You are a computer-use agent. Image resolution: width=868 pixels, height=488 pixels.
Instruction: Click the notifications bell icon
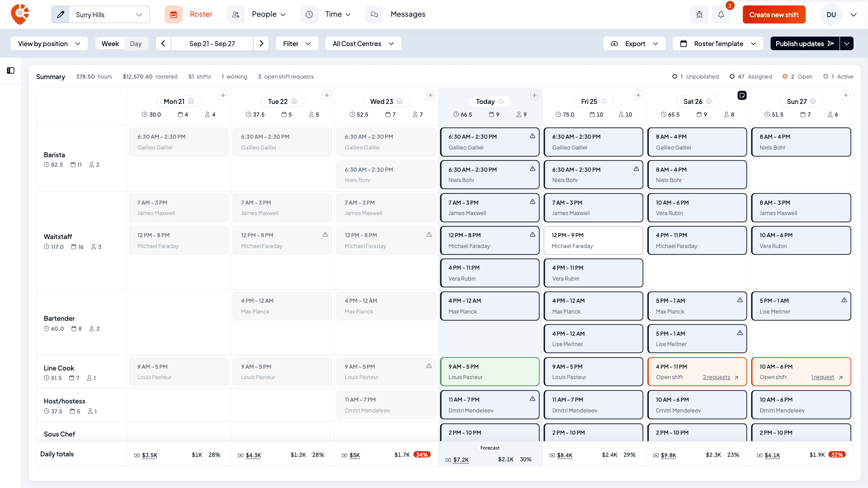[721, 14]
